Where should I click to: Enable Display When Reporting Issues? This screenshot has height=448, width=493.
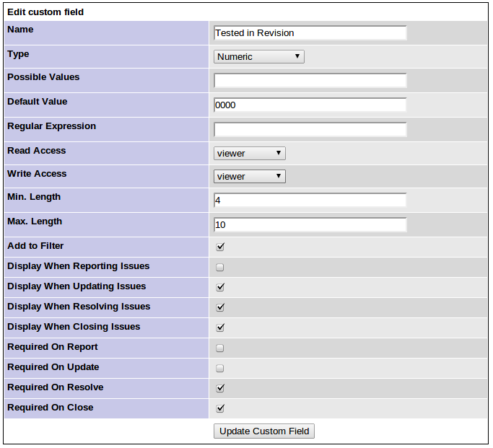pos(220,267)
